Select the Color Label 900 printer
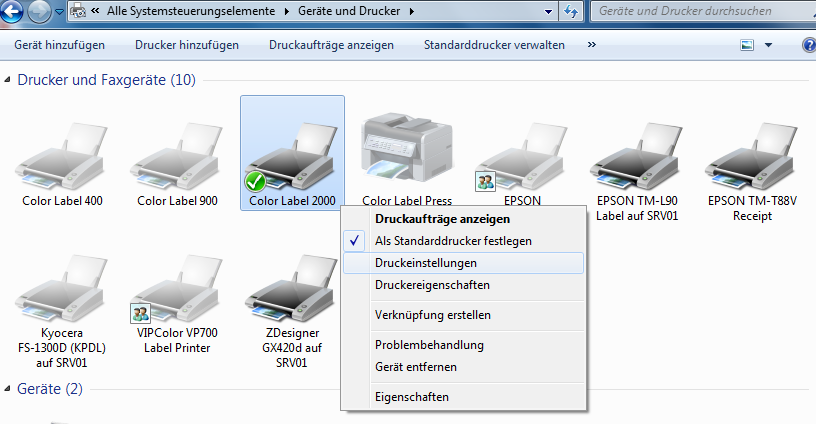This screenshot has width=816, height=424. (x=177, y=165)
